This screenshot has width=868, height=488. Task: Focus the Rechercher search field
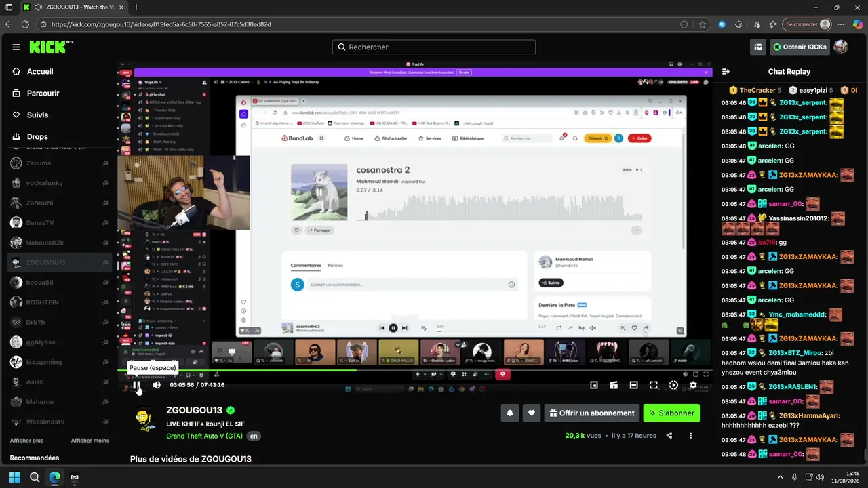[434, 47]
